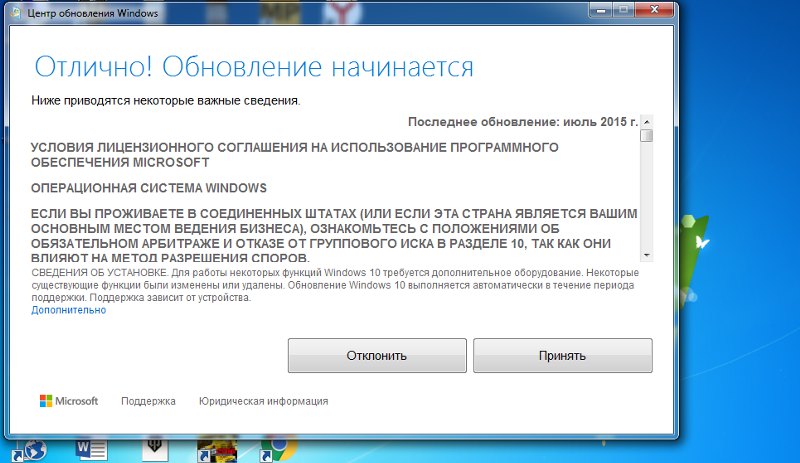Click the line ОПЕРАЦИОННАЯ СИСТЕМА WINDOWS
Screen dimensions: 800x463
pyautogui.click(x=148, y=188)
